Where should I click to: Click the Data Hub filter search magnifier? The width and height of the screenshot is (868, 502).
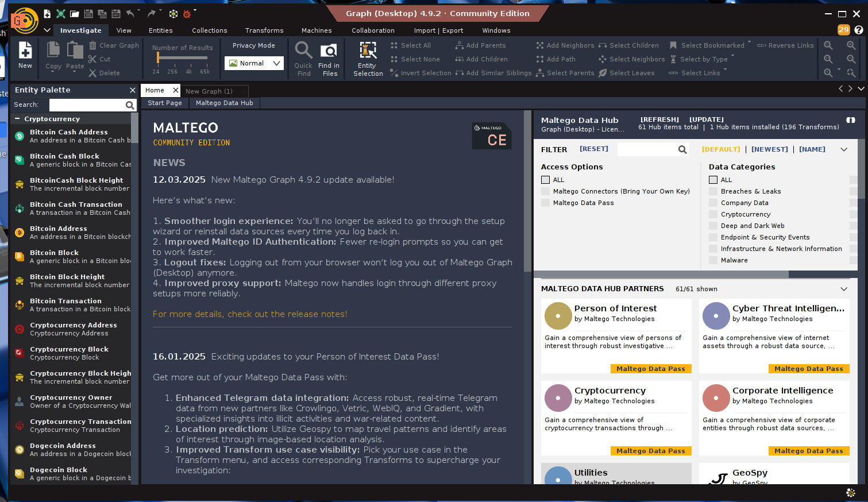coord(682,149)
